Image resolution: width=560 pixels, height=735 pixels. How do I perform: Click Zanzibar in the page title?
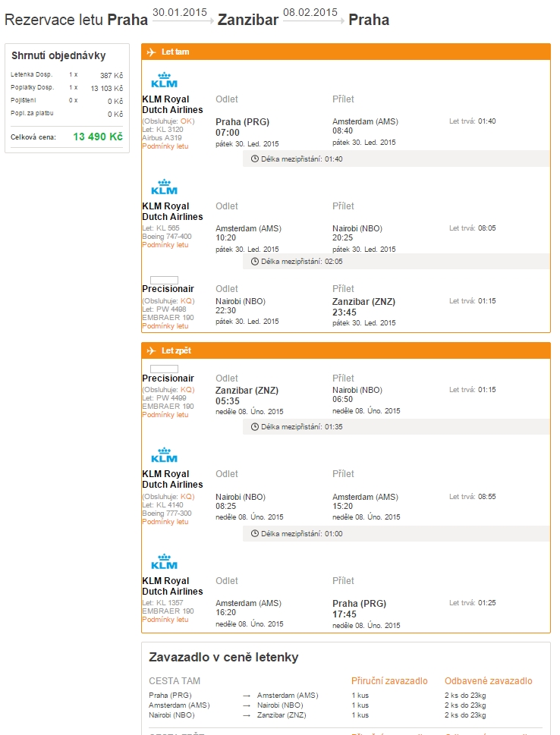[x=247, y=20]
